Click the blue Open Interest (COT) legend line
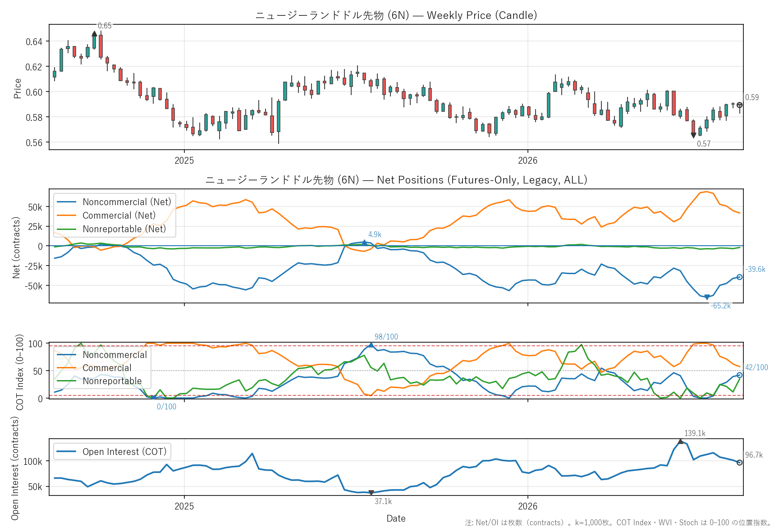 click(67, 452)
